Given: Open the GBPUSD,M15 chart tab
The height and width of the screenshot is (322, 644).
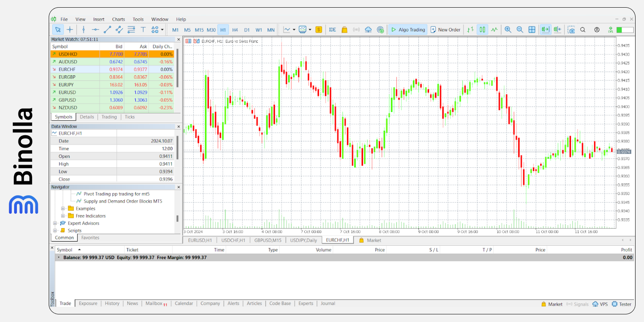Looking at the screenshot, I should [268, 240].
